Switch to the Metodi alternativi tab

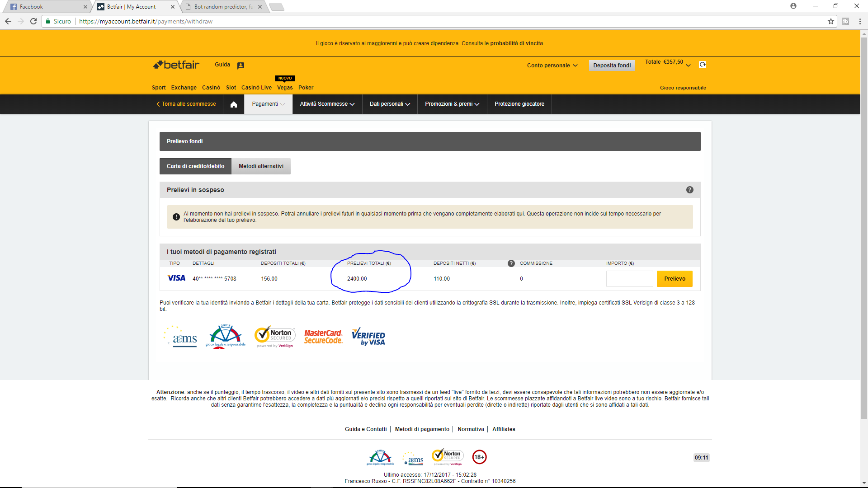261,166
